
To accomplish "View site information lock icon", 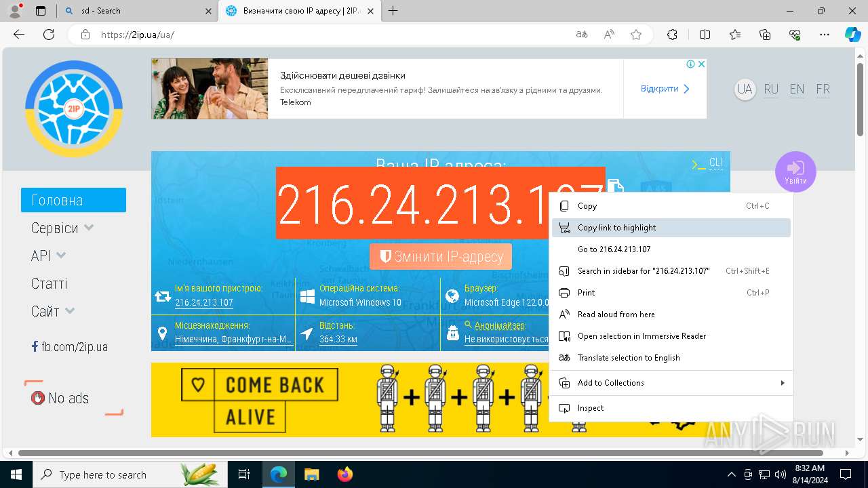I will click(x=85, y=35).
